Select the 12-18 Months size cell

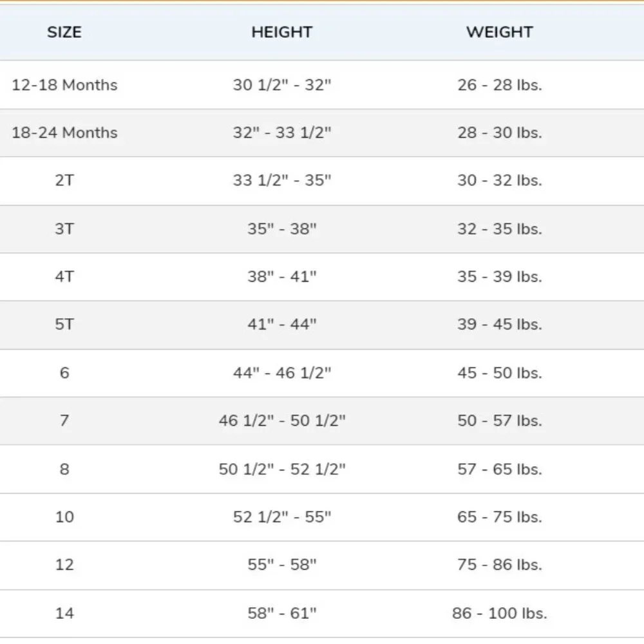click(x=64, y=85)
